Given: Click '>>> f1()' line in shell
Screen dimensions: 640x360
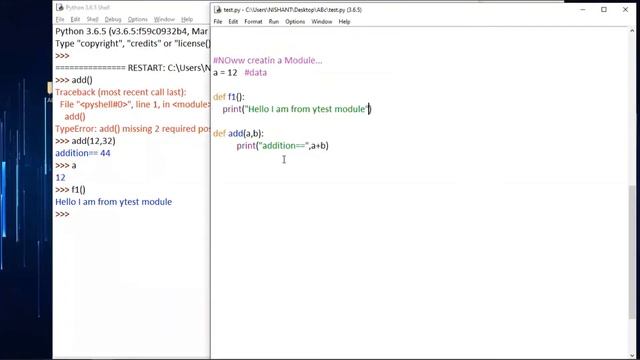Looking at the screenshot, I should pos(70,190).
